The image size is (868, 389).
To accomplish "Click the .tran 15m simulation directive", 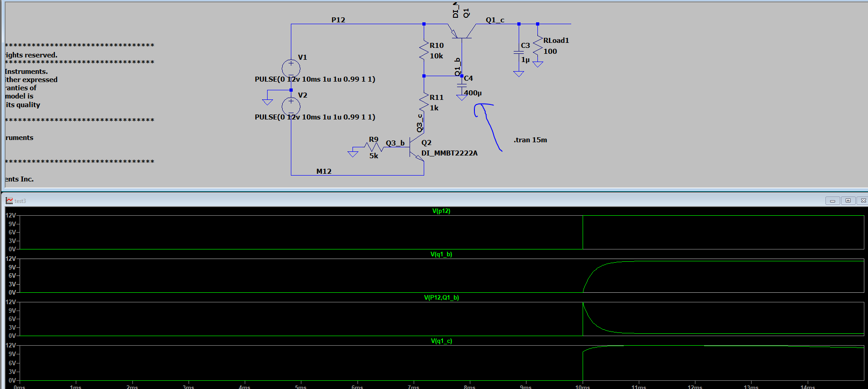I will [530, 140].
